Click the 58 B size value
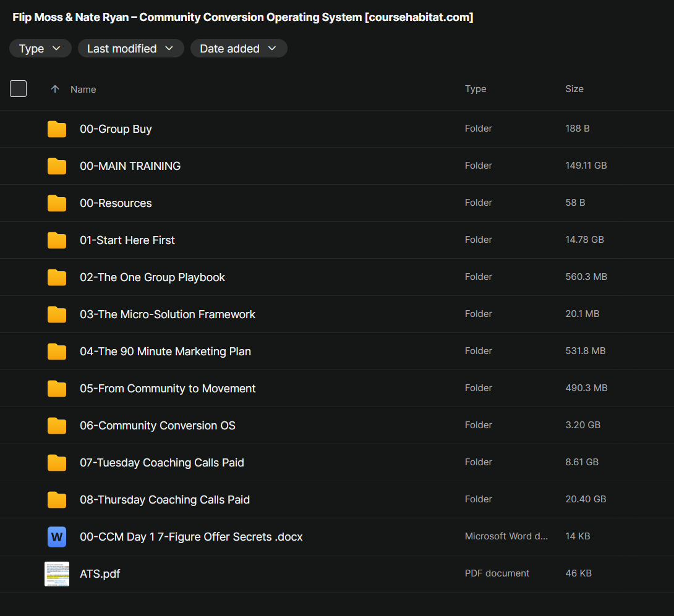This screenshot has width=674, height=616. click(575, 203)
